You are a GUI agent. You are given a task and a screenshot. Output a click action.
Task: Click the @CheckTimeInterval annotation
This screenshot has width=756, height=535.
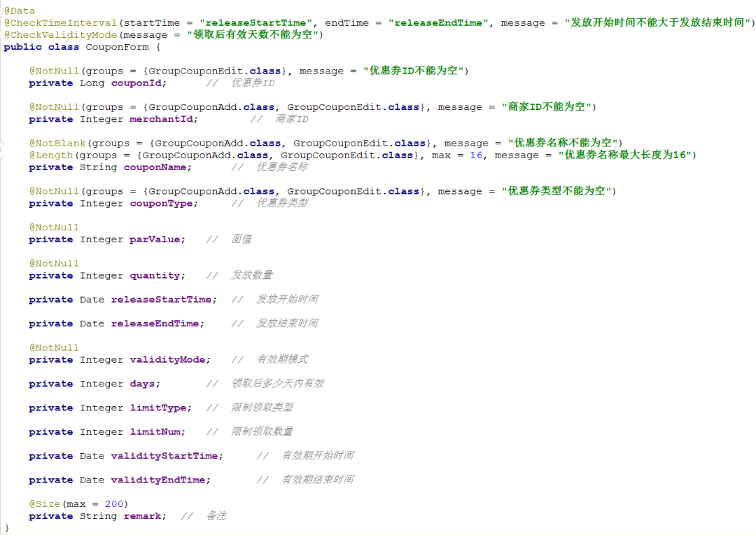click(x=60, y=22)
